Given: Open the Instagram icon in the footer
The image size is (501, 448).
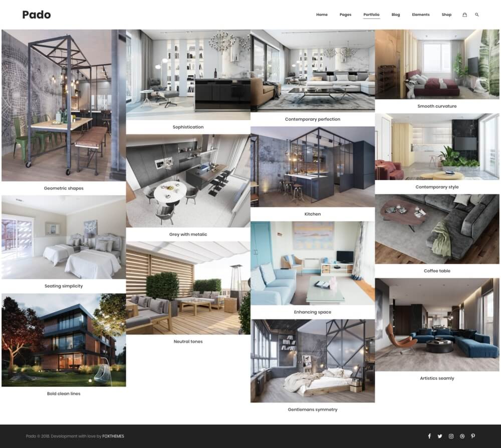Looking at the screenshot, I should [x=451, y=436].
